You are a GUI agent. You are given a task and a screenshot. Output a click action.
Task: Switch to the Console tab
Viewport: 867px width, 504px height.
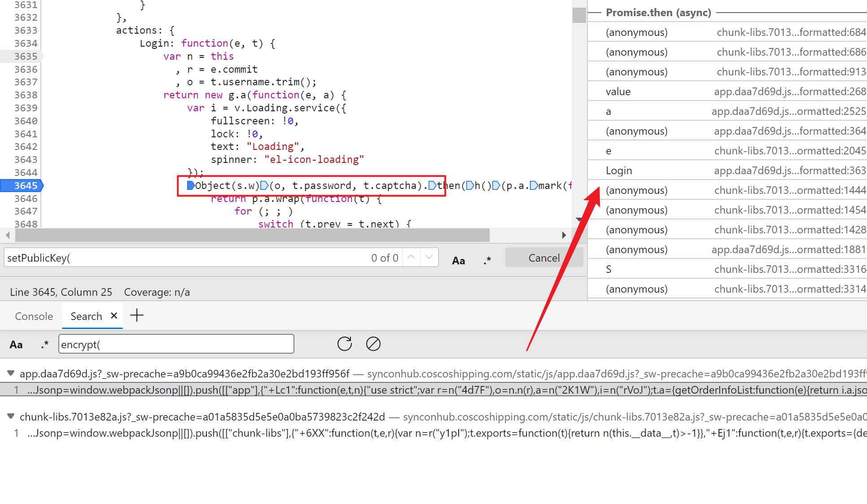(x=34, y=316)
